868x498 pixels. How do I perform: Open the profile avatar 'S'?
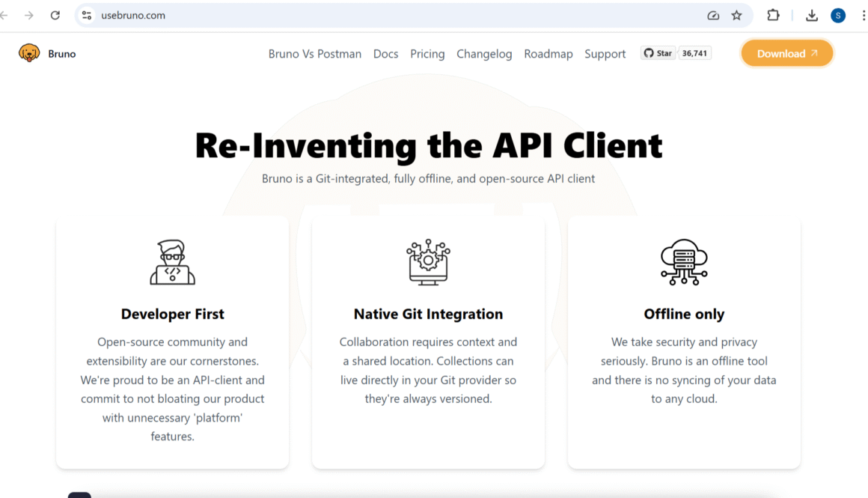click(x=838, y=16)
